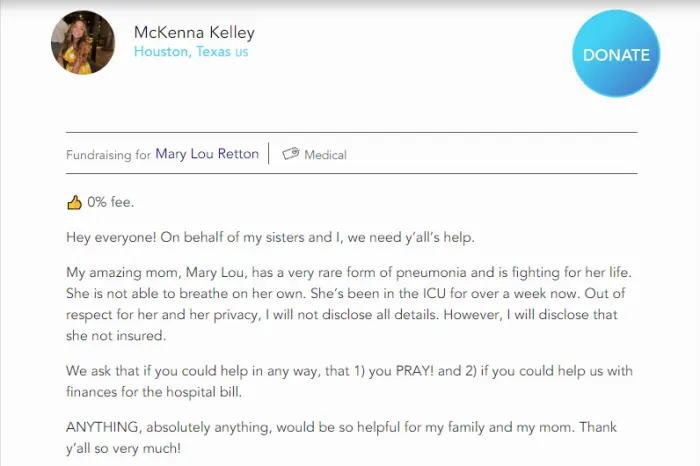Select the Medical category label

325,155
